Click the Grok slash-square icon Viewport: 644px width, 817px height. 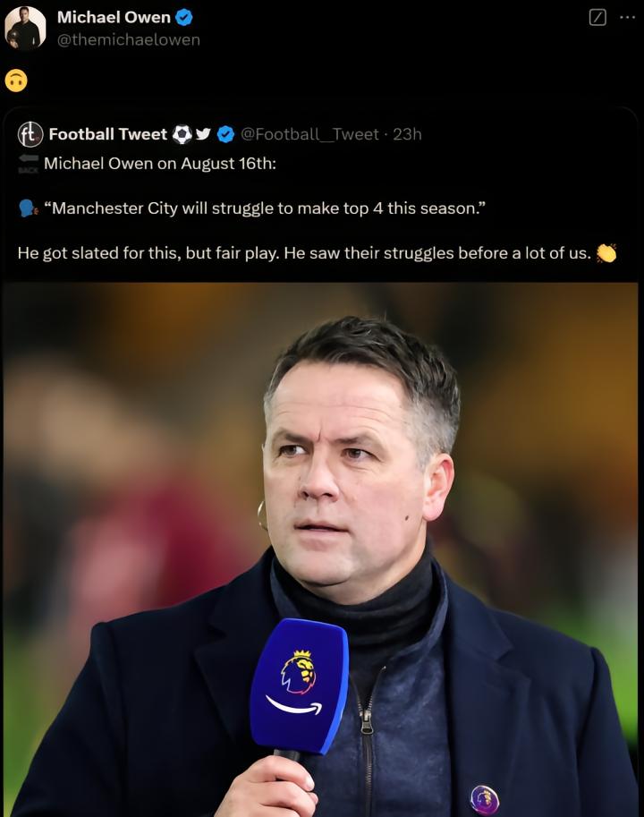(598, 18)
